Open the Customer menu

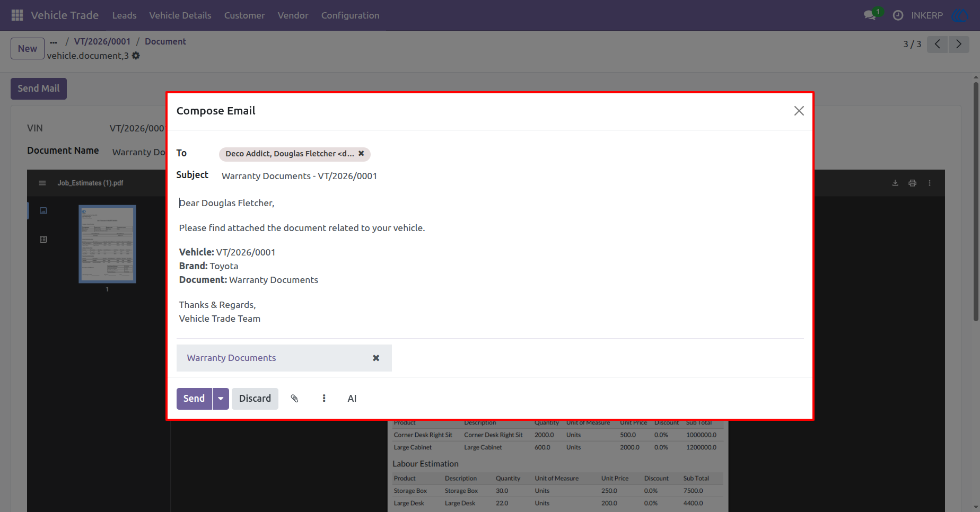pos(244,15)
